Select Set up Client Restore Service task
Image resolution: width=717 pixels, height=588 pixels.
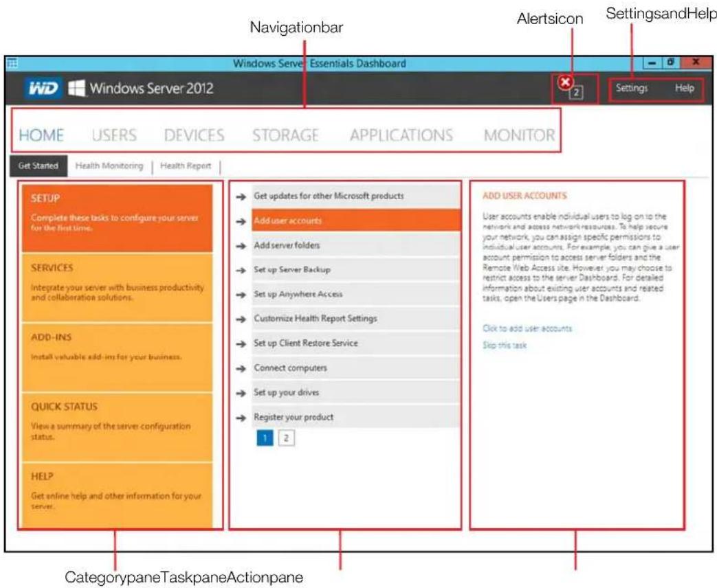point(356,343)
